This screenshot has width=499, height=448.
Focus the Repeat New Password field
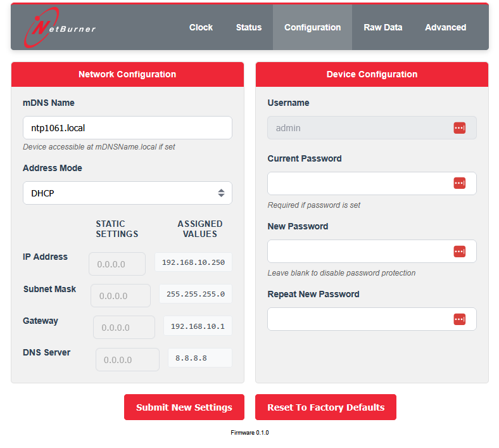tap(359, 319)
